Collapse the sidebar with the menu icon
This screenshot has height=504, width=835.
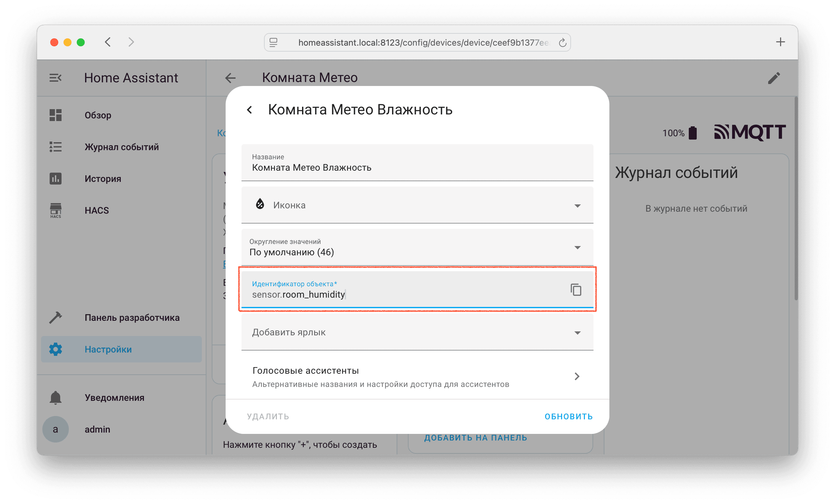pyautogui.click(x=55, y=78)
